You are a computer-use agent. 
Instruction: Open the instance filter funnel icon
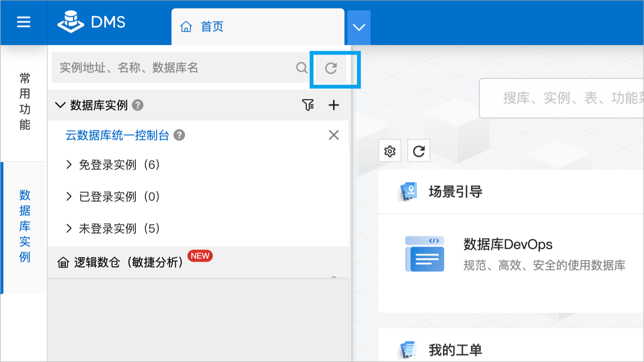pyautogui.click(x=308, y=105)
